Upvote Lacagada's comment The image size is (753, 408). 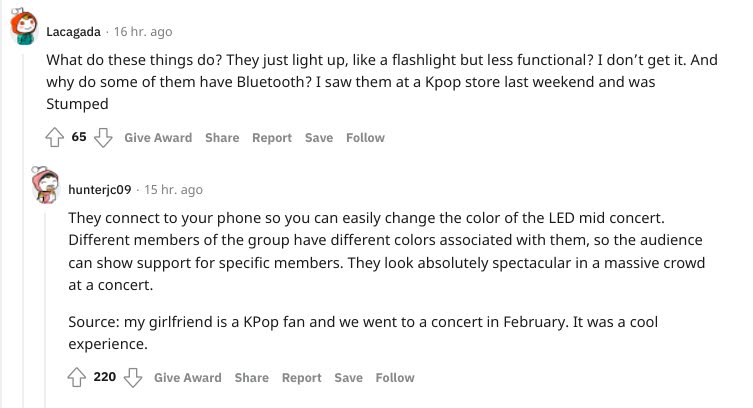point(56,138)
